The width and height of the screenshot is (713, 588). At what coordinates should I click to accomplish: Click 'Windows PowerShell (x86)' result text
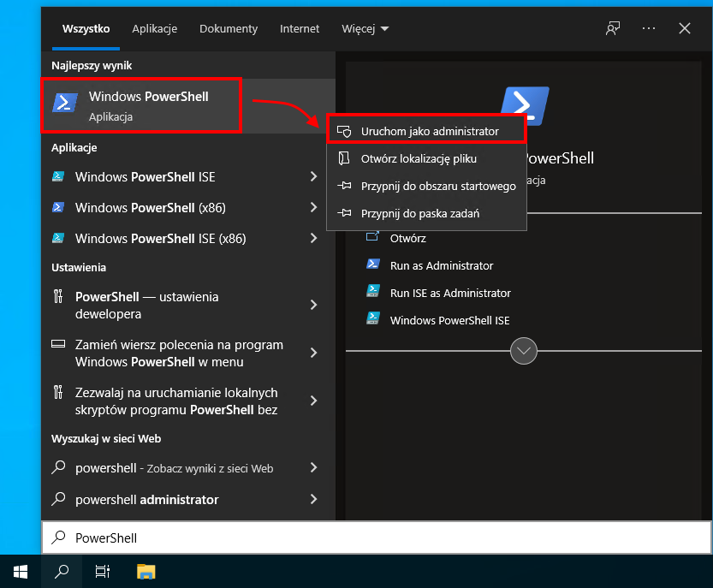(151, 208)
